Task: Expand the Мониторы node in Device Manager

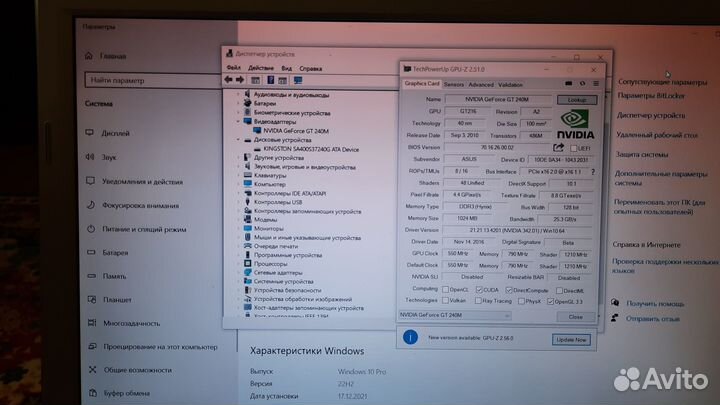Action: tap(238, 228)
